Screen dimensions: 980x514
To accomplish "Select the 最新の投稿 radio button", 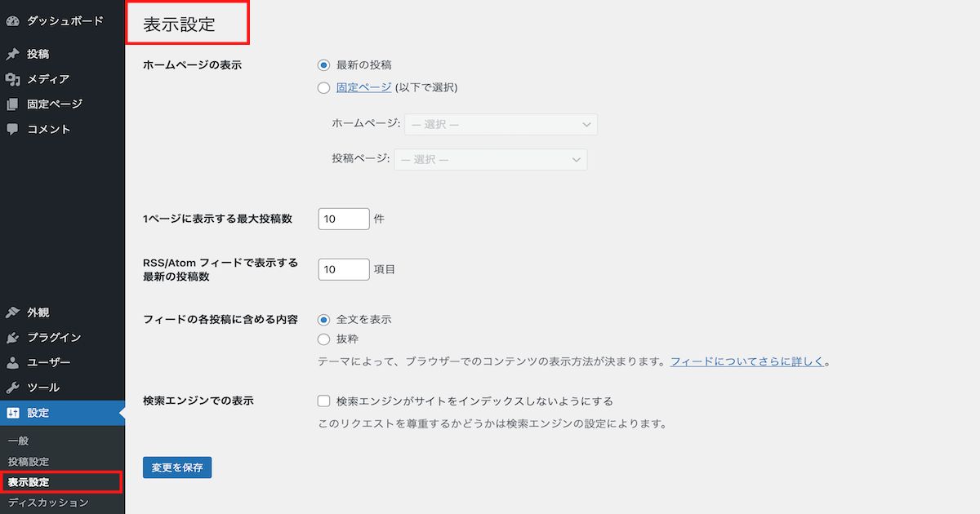I will tap(324, 65).
